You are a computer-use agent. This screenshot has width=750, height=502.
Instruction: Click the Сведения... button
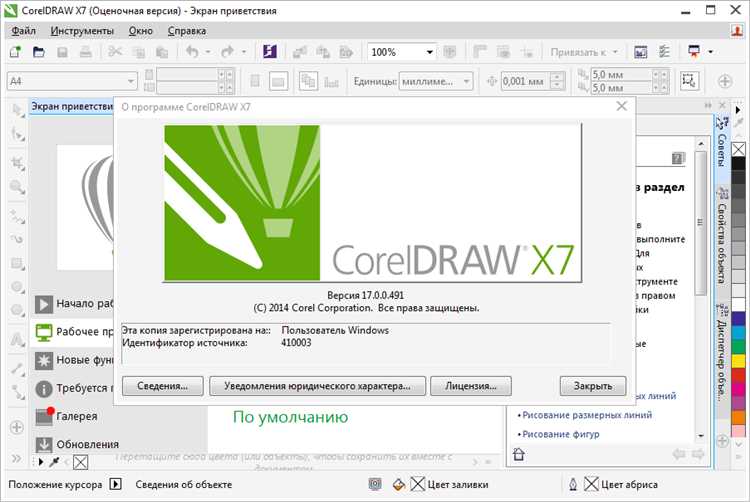coord(163,386)
